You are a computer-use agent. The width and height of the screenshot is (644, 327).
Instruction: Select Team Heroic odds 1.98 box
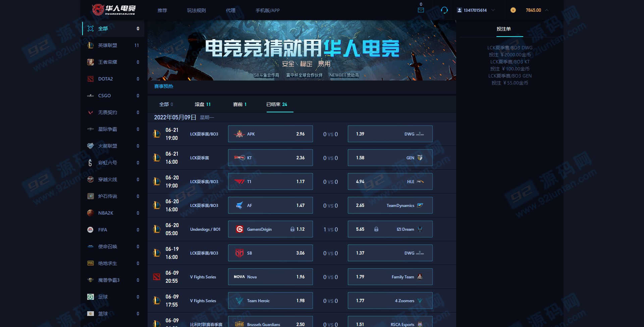tap(270, 301)
